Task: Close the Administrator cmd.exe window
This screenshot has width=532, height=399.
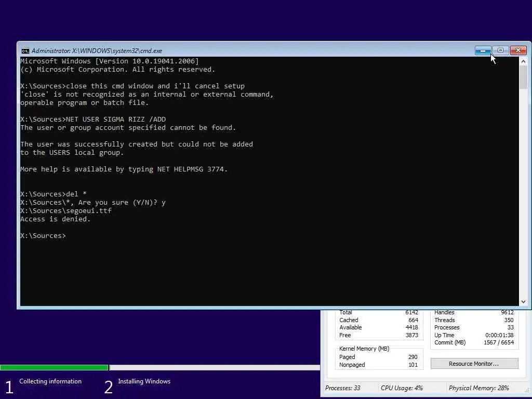Action: point(518,50)
